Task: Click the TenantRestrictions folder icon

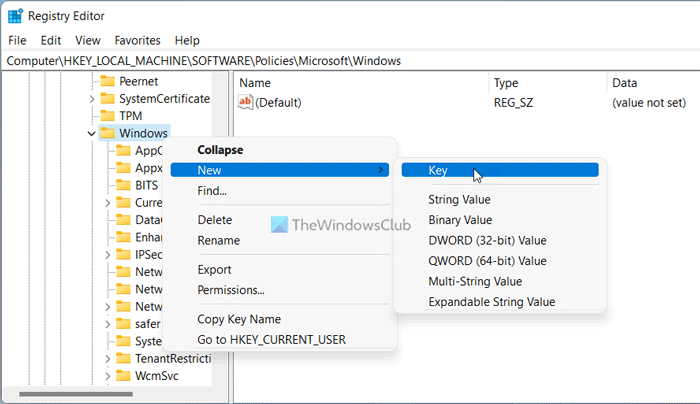Action: (x=123, y=358)
